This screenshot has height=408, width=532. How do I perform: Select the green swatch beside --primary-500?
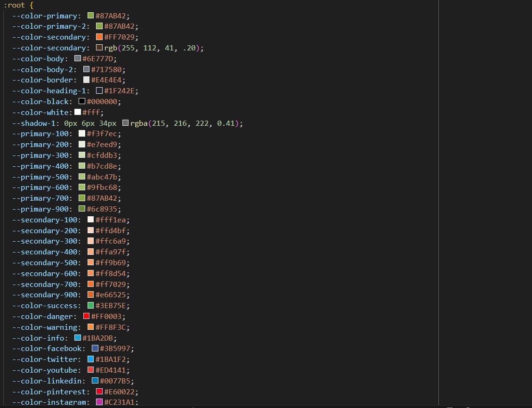82,177
